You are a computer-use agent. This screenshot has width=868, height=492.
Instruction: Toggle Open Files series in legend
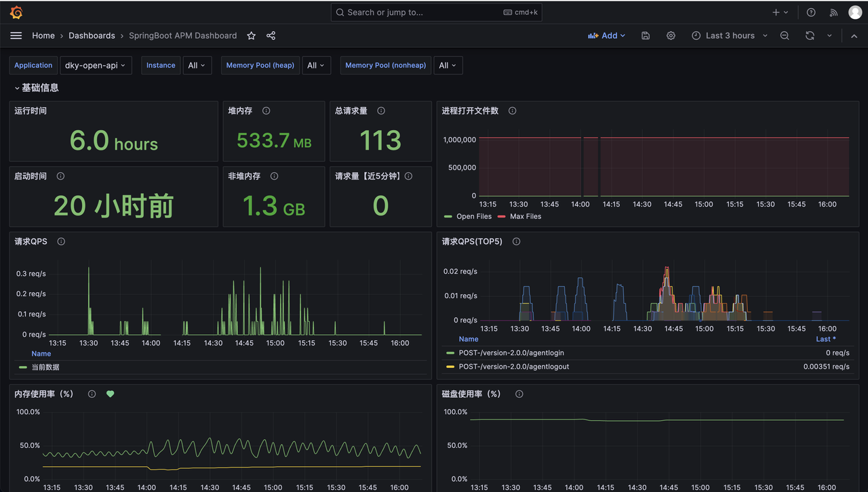click(473, 216)
